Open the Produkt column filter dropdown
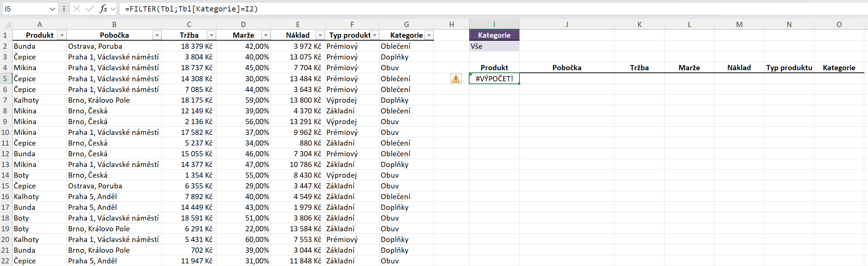The width and height of the screenshot is (868, 266). [x=62, y=35]
